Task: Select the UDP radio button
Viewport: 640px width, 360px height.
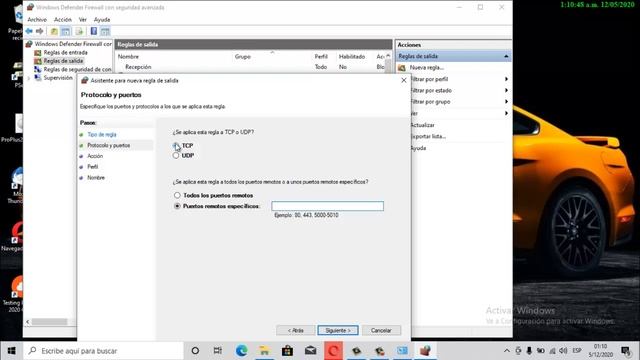Action: click(176, 156)
